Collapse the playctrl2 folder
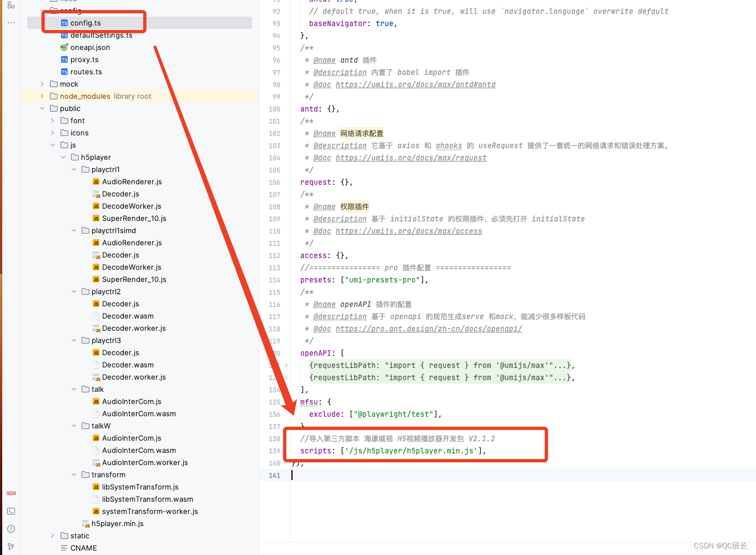Image resolution: width=756 pixels, height=555 pixels. click(73, 291)
